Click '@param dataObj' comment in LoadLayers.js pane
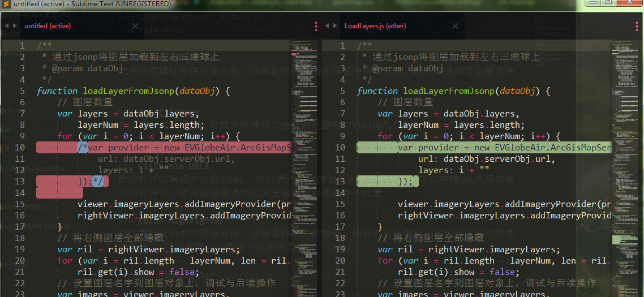Viewport: 644px width, 297px height. 408,68
